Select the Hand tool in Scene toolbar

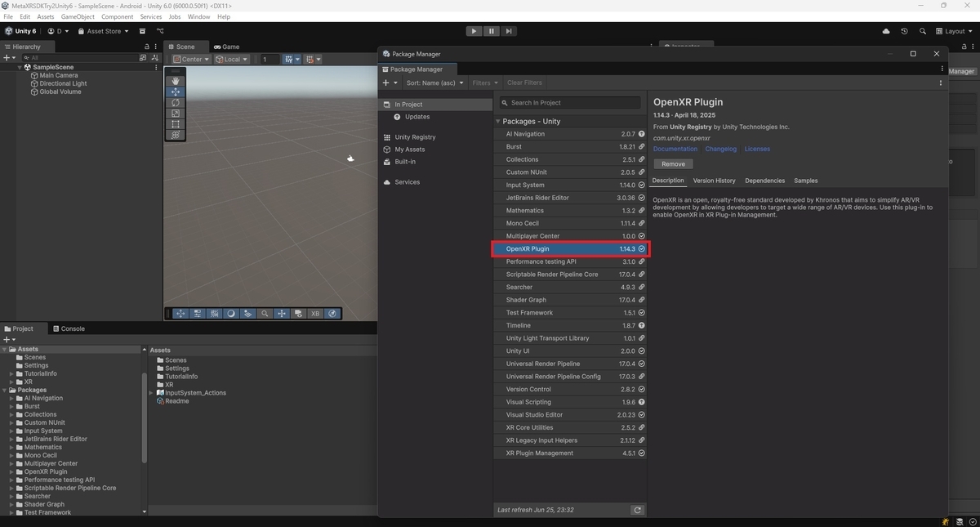176,81
